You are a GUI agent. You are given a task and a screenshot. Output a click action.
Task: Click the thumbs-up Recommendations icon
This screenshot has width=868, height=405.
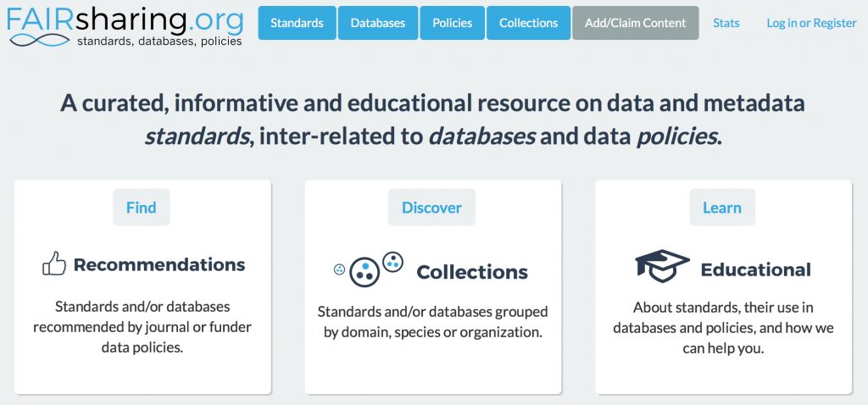tap(54, 264)
